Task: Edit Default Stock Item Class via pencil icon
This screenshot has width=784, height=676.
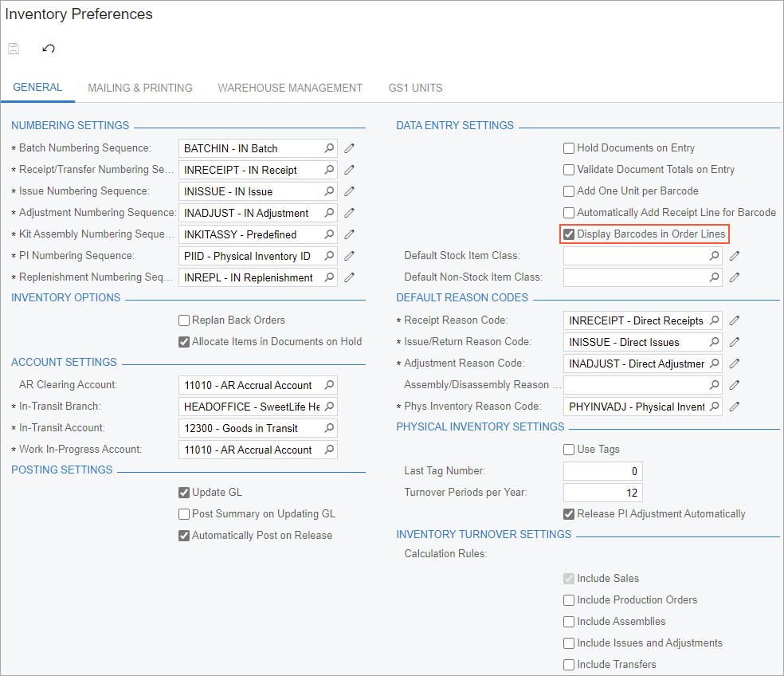Action: [735, 256]
